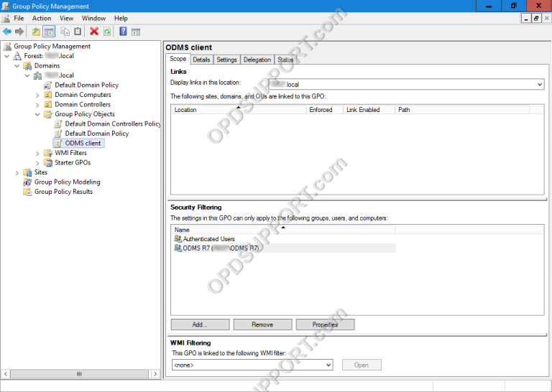Image resolution: width=552 pixels, height=392 pixels.
Task: Expand the Sites node
Action: (x=17, y=172)
